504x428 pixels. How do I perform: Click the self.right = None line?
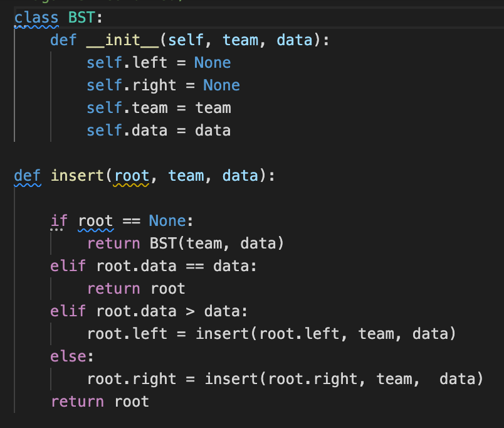point(163,85)
